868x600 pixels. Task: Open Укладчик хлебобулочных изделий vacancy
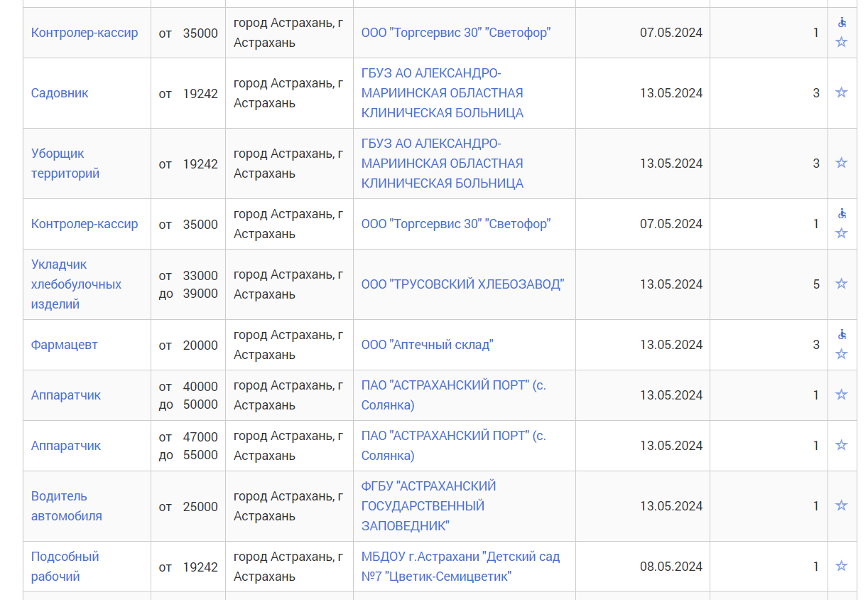pyautogui.click(x=76, y=284)
